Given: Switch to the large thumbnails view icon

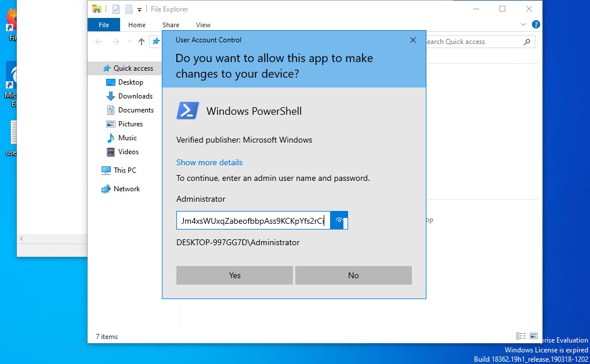Looking at the screenshot, I should (533, 336).
